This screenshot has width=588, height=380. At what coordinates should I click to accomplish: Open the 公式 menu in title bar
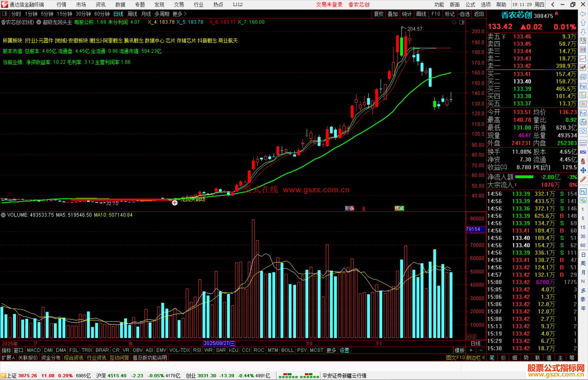click(470, 5)
